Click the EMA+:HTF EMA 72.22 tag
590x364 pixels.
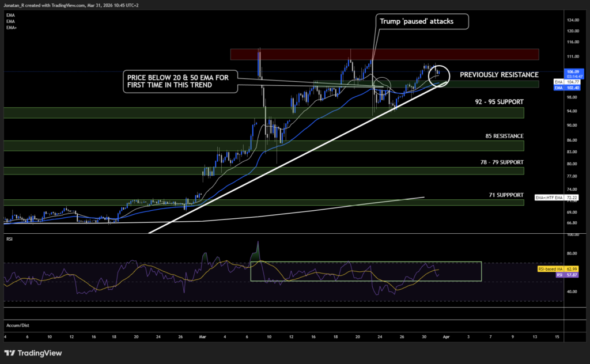pyautogui.click(x=556, y=198)
